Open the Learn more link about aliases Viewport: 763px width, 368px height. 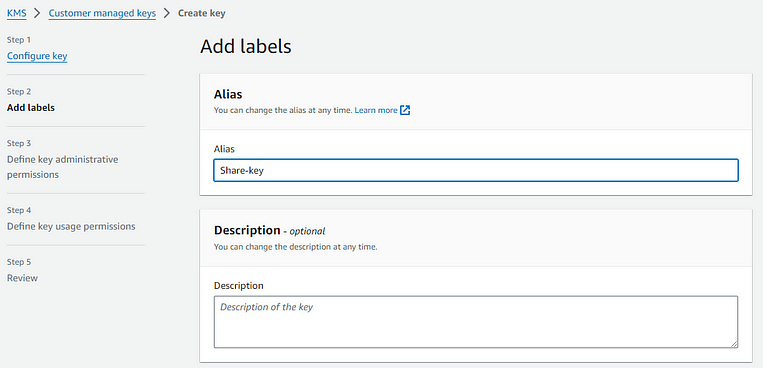tap(376, 110)
